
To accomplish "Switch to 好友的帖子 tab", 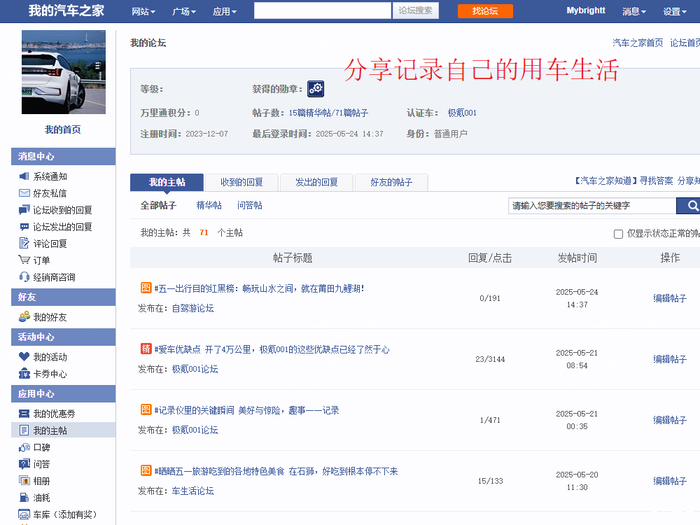I will tap(391, 182).
